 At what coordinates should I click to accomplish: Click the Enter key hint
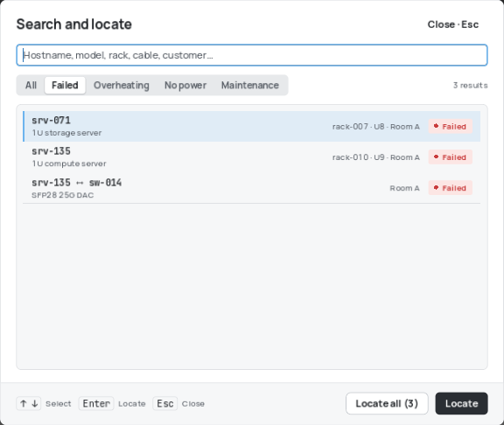pos(96,403)
